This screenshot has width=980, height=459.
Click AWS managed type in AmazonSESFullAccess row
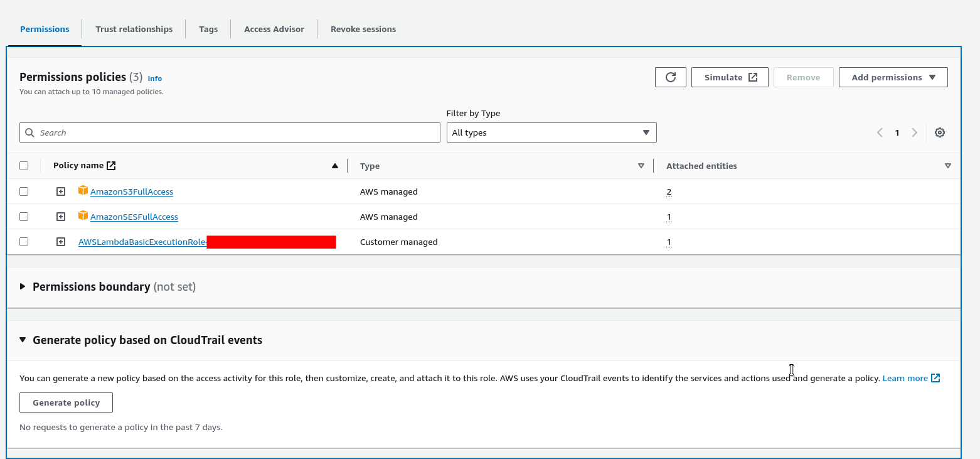pyautogui.click(x=389, y=217)
